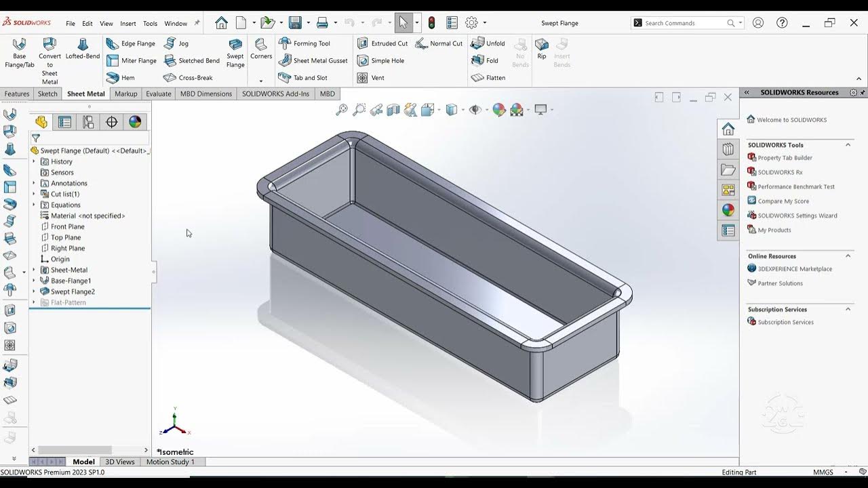
Task: Expand the Swept Flange2 feature node
Action: click(34, 292)
